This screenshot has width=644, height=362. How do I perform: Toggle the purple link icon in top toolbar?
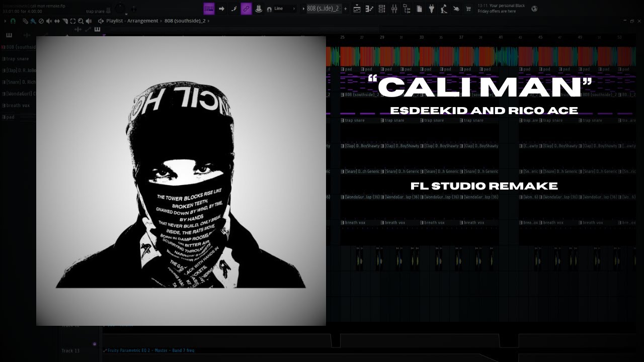[x=246, y=9]
